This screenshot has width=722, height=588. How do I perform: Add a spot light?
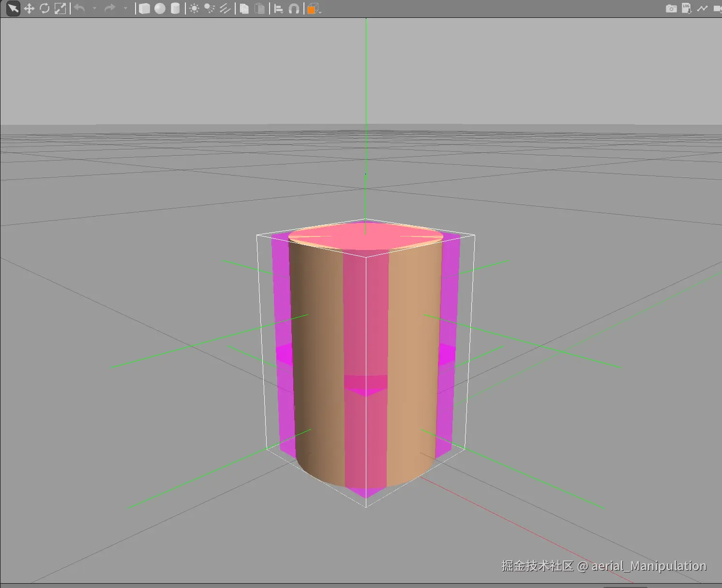(x=210, y=9)
